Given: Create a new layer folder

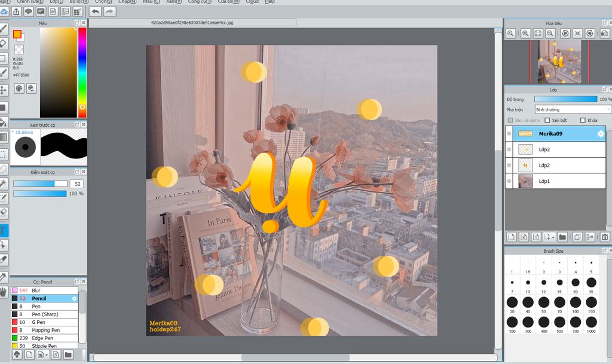Looking at the screenshot, I should pos(562,237).
